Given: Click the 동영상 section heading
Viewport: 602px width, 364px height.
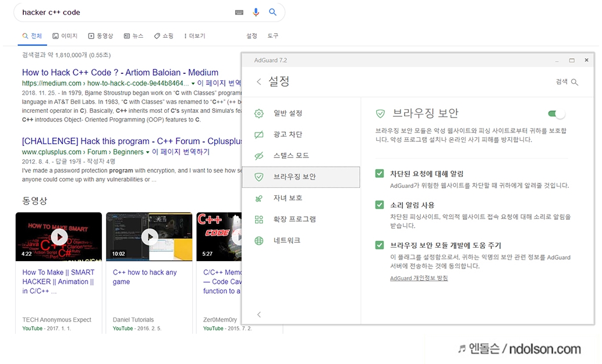Looking at the screenshot, I should click(34, 201).
